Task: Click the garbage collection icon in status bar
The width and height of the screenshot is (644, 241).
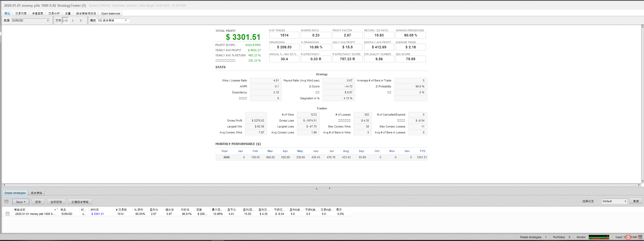Action: tap(640, 237)
